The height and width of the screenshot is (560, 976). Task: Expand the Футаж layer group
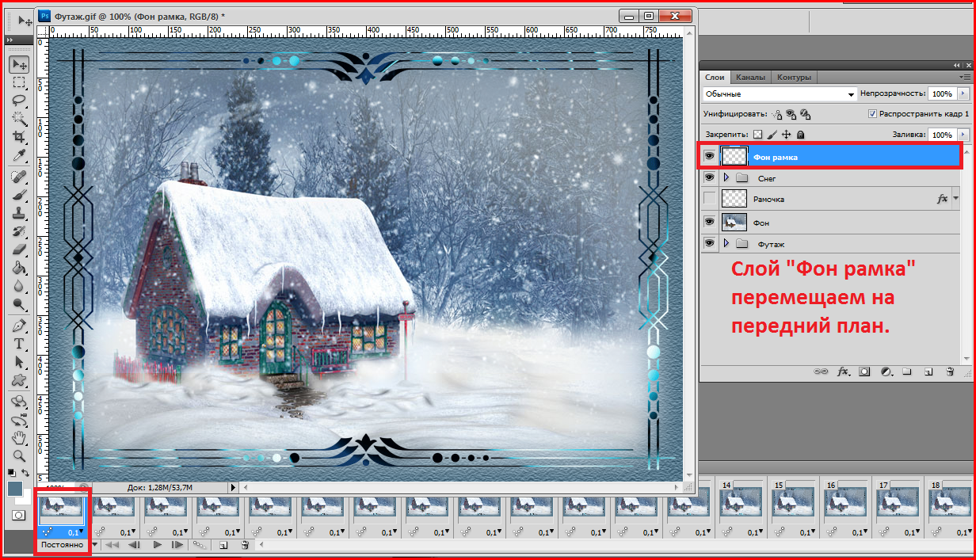point(726,243)
